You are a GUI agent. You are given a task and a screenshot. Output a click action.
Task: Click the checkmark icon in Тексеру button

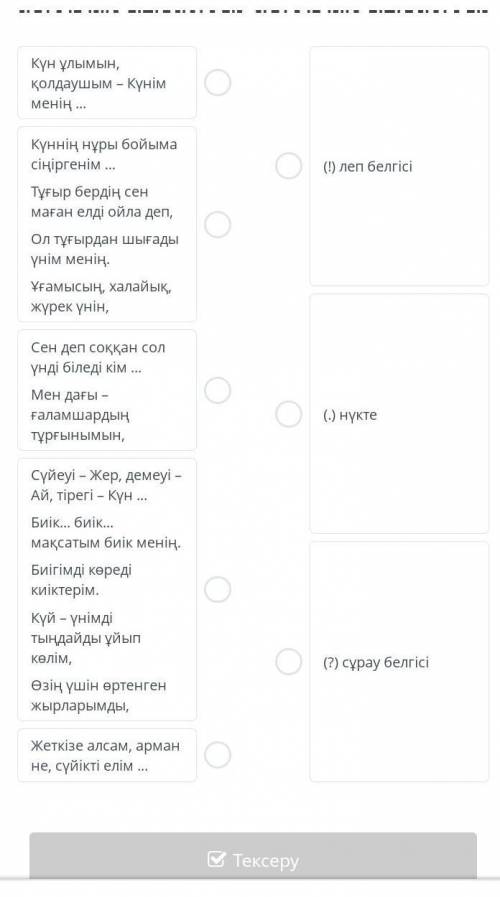216,859
